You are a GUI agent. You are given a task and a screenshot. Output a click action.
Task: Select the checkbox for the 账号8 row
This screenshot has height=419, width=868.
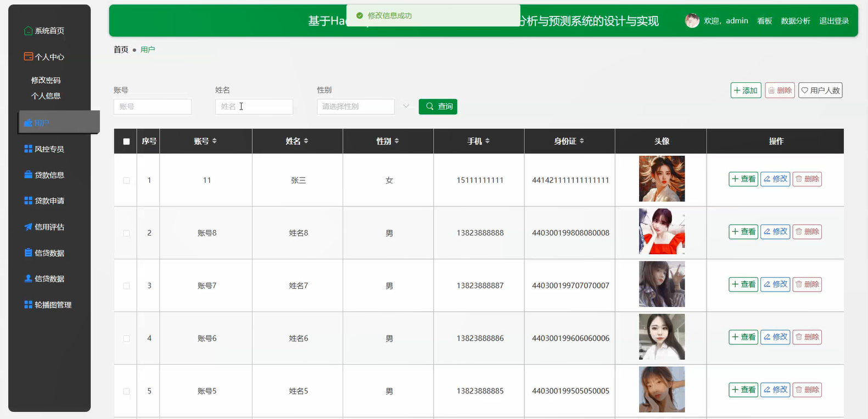click(x=126, y=233)
